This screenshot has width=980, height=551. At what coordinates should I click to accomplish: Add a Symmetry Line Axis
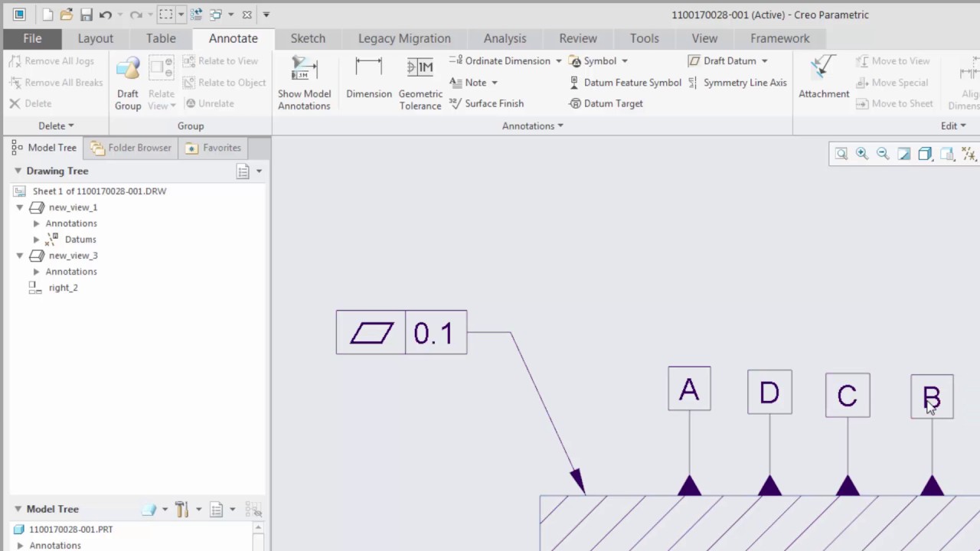737,83
